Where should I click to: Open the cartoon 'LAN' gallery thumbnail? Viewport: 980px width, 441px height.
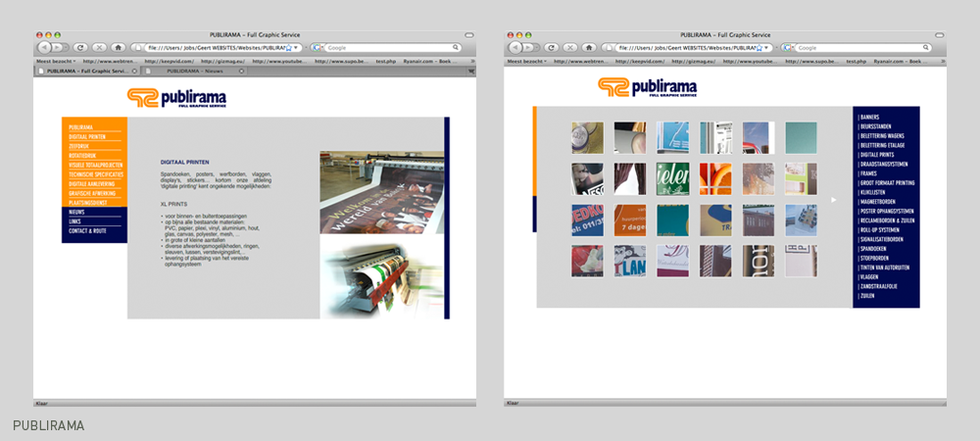coord(630,261)
